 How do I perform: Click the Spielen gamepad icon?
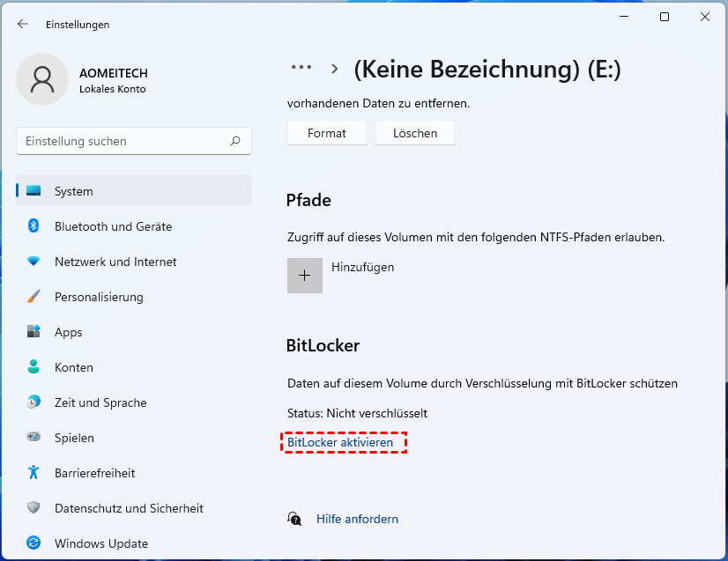point(33,438)
